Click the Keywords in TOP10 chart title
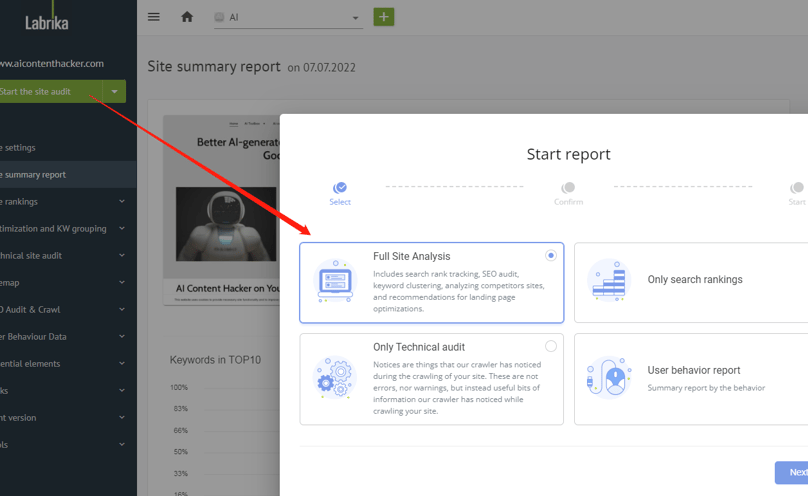This screenshot has height=496, width=808. click(x=215, y=360)
